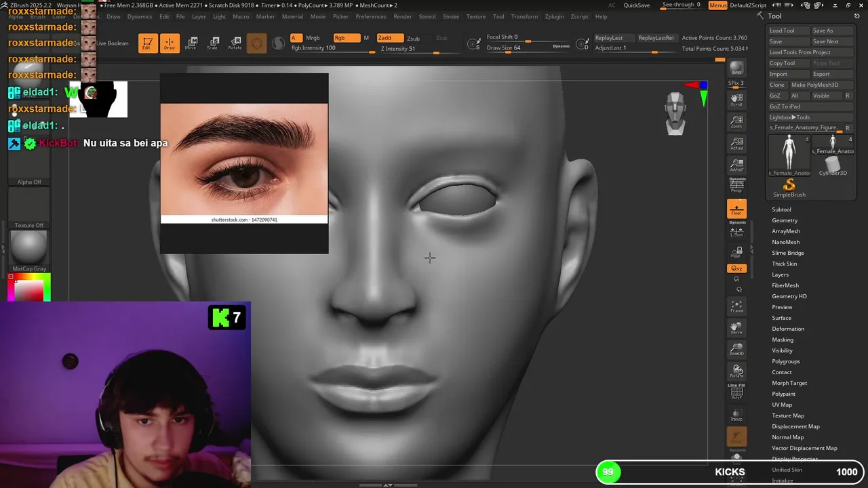Open the Render menu

[403, 16]
